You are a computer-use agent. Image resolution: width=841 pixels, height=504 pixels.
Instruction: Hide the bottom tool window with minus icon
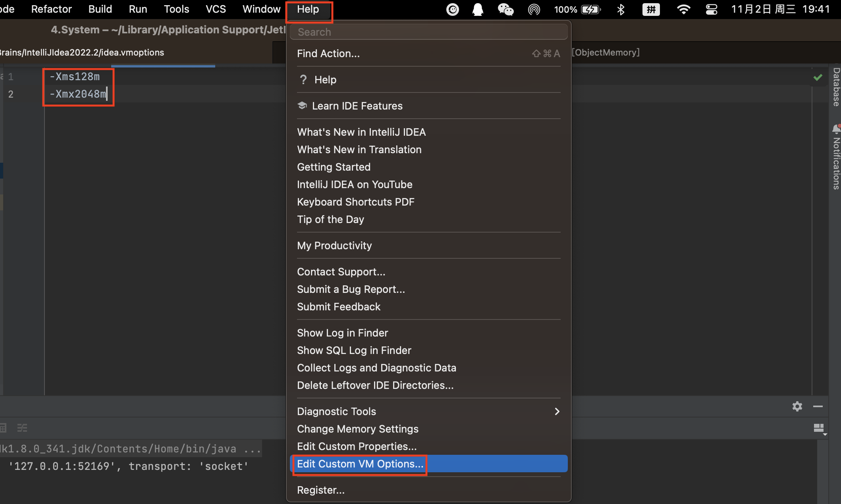click(x=818, y=406)
